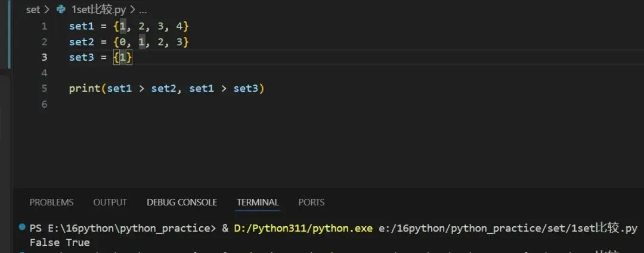This screenshot has width=644, height=253.
Task: Open the OUTPUT panel tab
Action: click(110, 202)
